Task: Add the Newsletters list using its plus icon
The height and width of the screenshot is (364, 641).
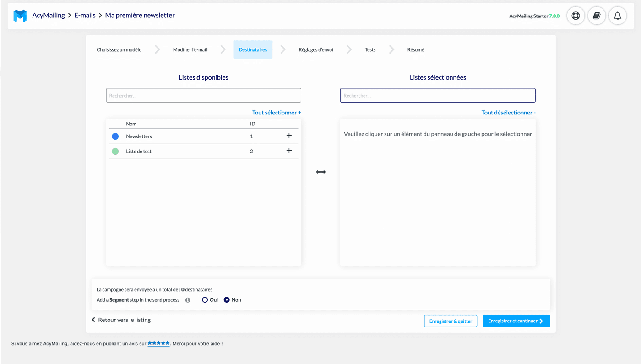Action: 289,136
